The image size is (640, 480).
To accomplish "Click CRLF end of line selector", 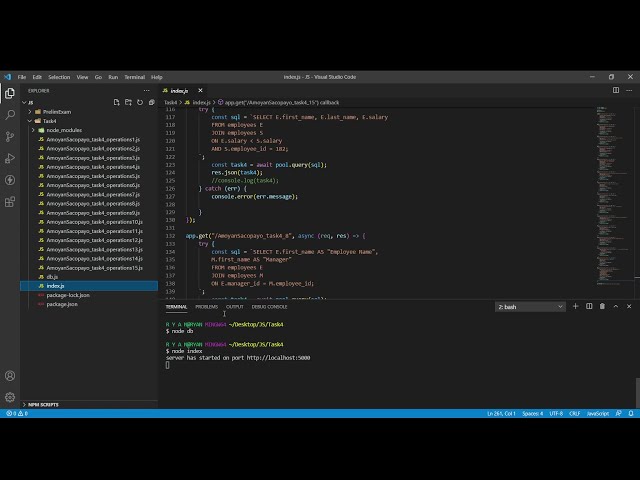I will (575, 413).
